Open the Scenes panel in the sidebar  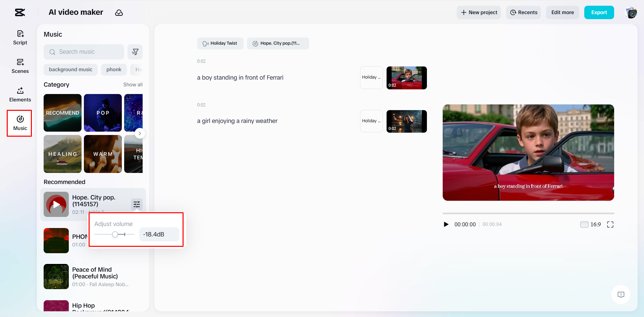[x=20, y=66]
